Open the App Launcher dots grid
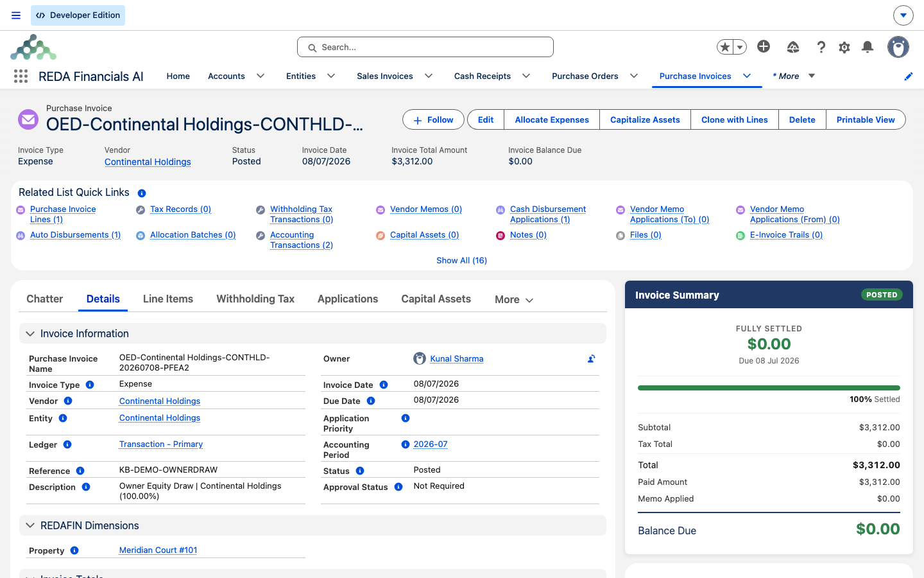924x578 pixels. click(21, 76)
